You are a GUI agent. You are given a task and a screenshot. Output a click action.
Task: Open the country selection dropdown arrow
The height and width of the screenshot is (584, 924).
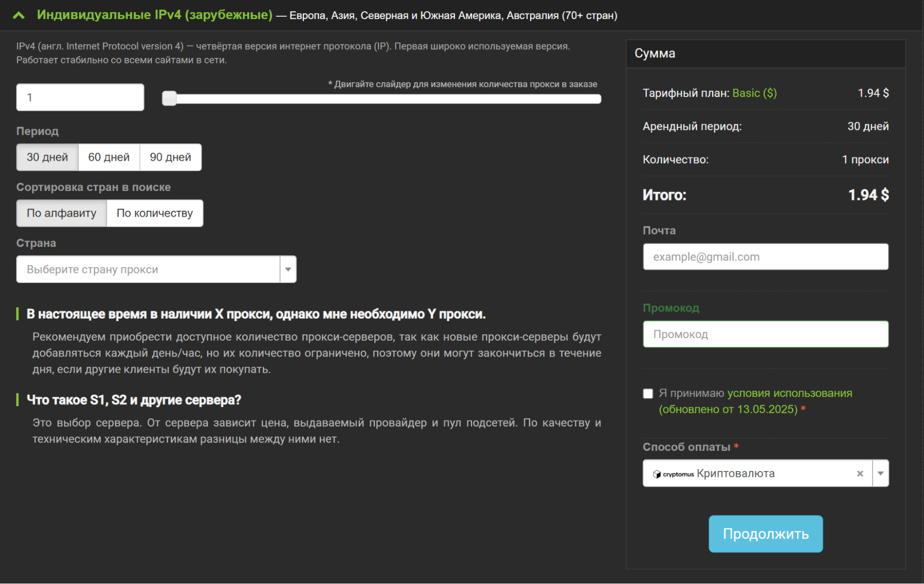click(x=288, y=269)
